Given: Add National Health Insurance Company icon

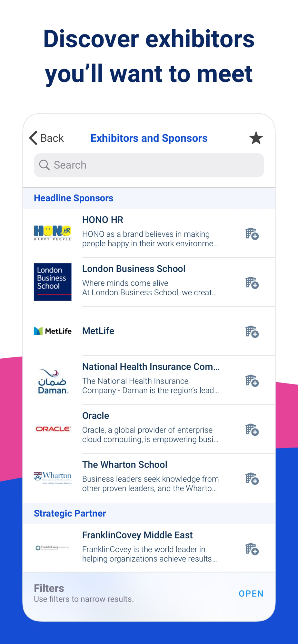Looking at the screenshot, I should (x=252, y=381).
